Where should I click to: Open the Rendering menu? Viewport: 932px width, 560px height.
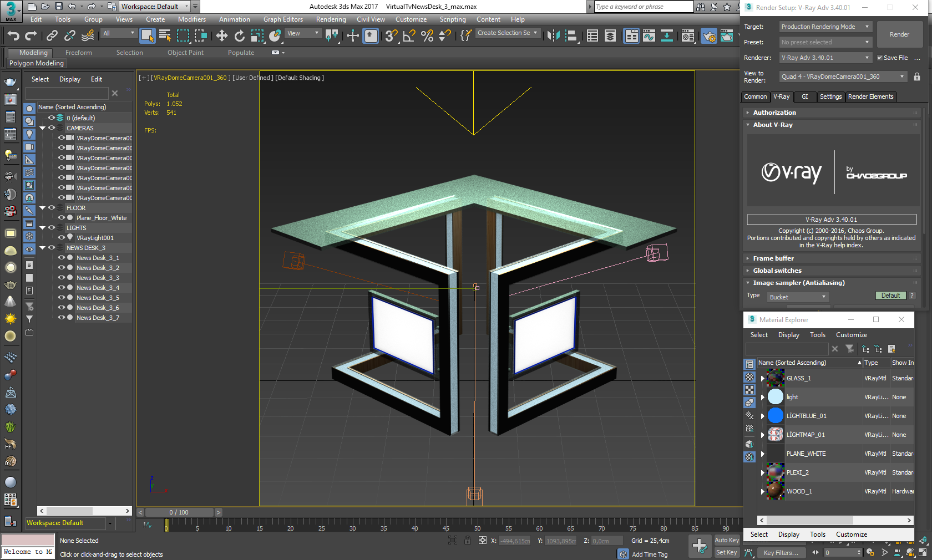click(x=331, y=19)
